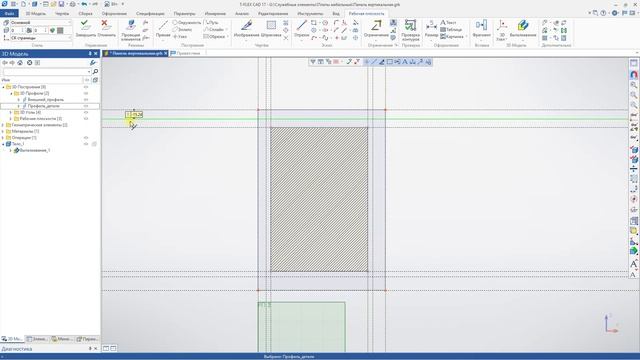This screenshot has height=360, width=640.
Task: Click the home icon in model tree toolbar
Action: tap(20, 62)
